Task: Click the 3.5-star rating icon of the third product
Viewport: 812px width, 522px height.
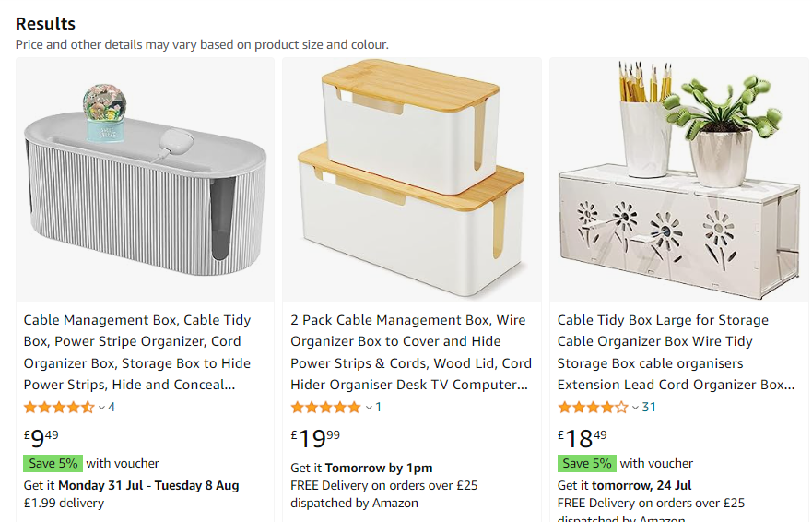Action: click(593, 407)
